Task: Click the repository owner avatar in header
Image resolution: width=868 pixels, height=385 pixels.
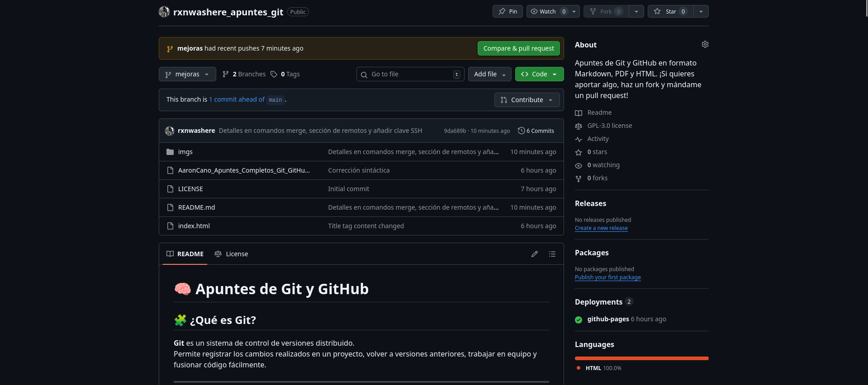Action: (x=164, y=12)
